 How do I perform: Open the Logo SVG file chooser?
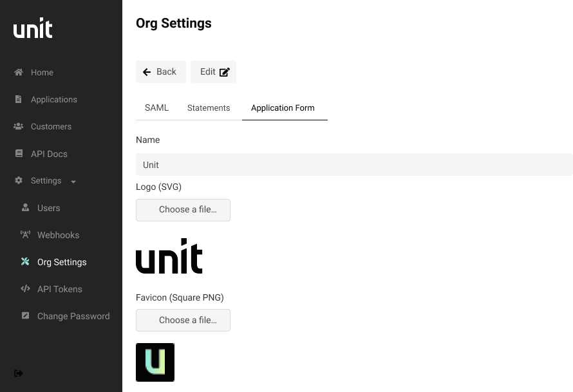point(183,210)
